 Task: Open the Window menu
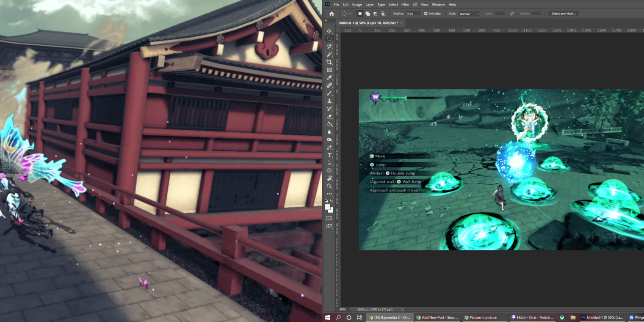pyautogui.click(x=438, y=4)
